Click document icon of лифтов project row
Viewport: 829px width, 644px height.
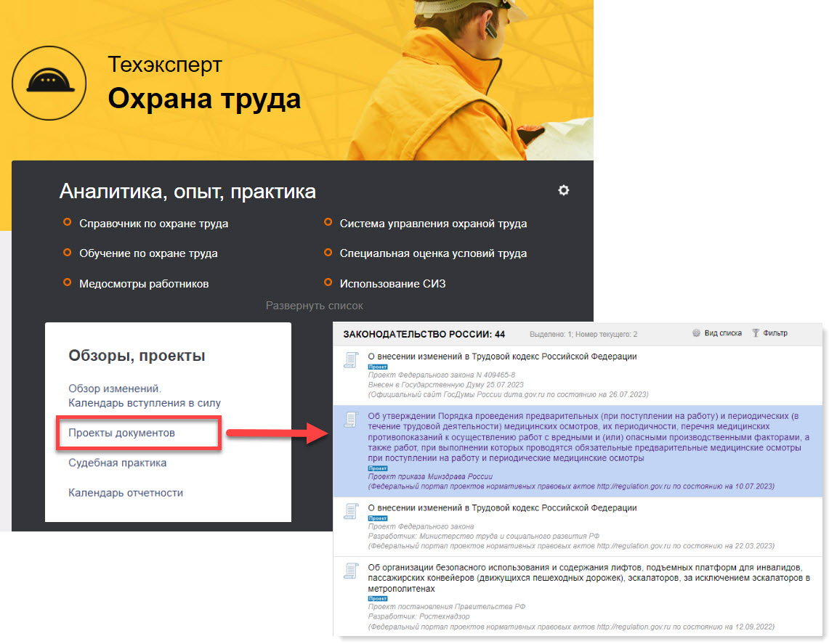click(351, 571)
